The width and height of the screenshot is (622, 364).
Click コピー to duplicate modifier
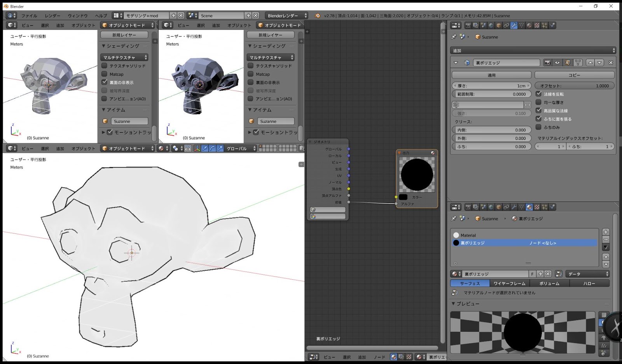point(574,75)
